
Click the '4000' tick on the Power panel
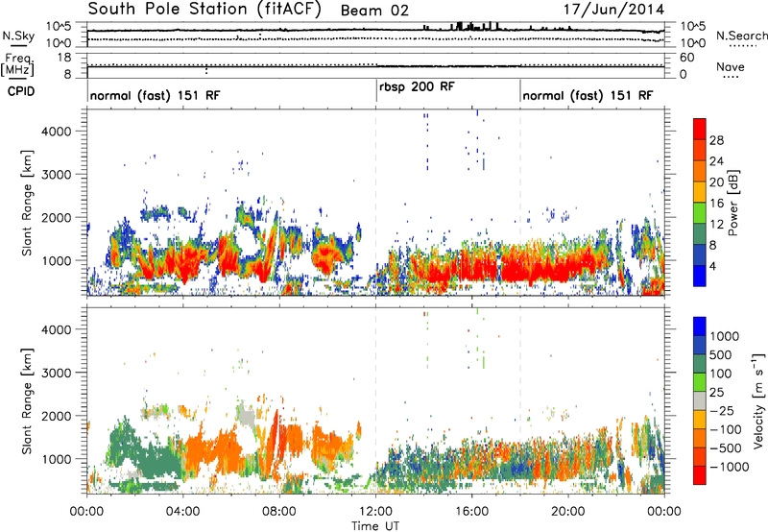point(56,132)
